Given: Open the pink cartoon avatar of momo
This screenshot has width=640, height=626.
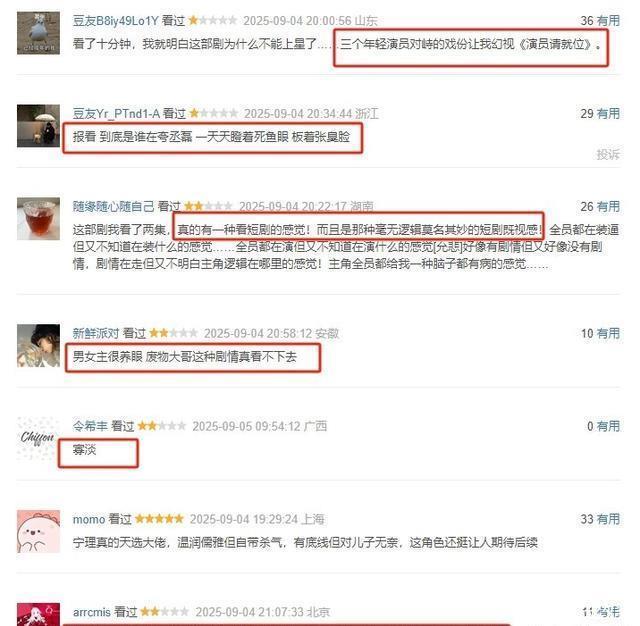Looking at the screenshot, I should tap(38, 531).
